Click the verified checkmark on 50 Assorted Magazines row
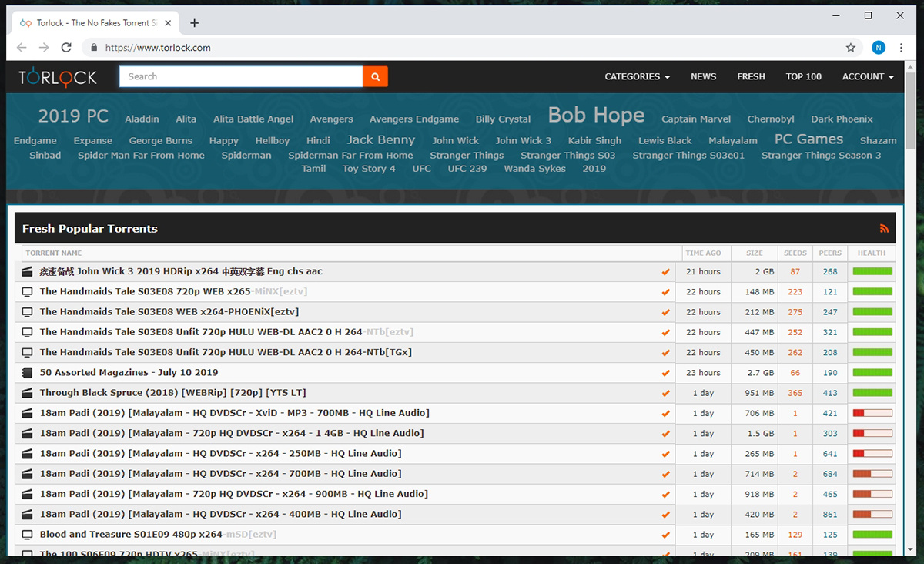Screen dimensions: 924x564 [x=665, y=373]
